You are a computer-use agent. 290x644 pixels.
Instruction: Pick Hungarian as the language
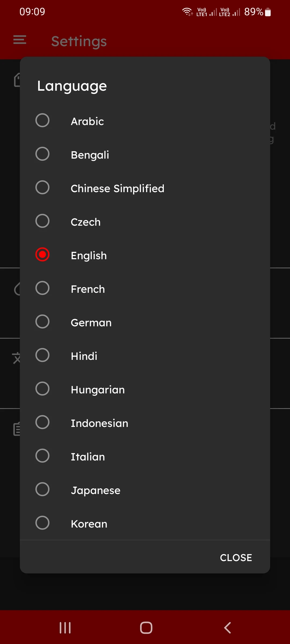pyautogui.click(x=145, y=389)
